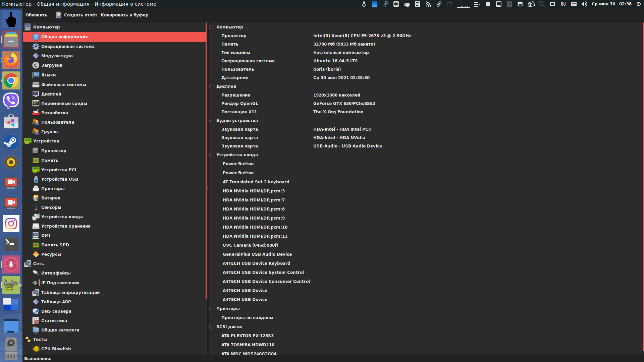
Task: Click the RU keyboard layout indicator
Action: coord(563,4)
